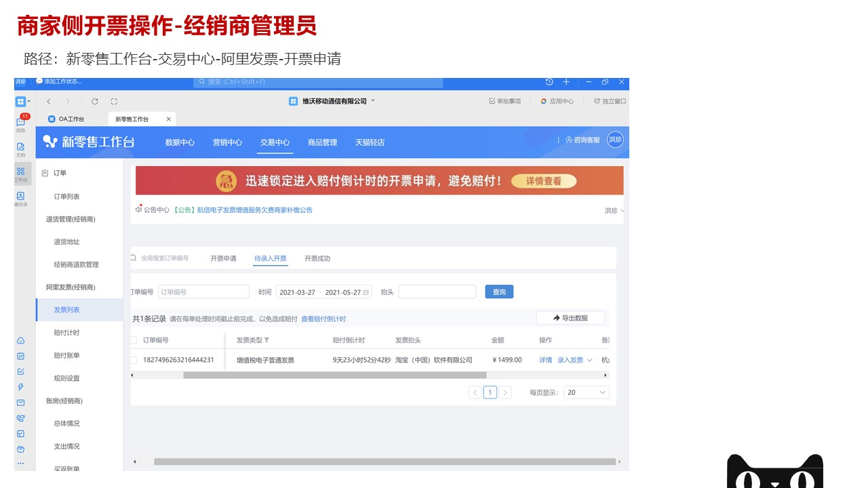The image size is (868, 488).
Task: Check the select-all checkbox in table header
Action: point(134,340)
